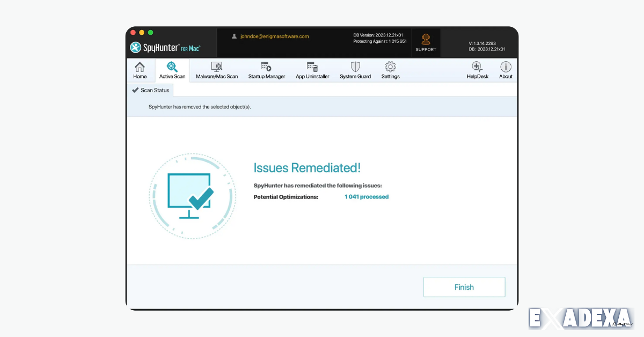Click the SpyHunter for Mac logo
Image resolution: width=644 pixels, height=337 pixels.
click(165, 48)
